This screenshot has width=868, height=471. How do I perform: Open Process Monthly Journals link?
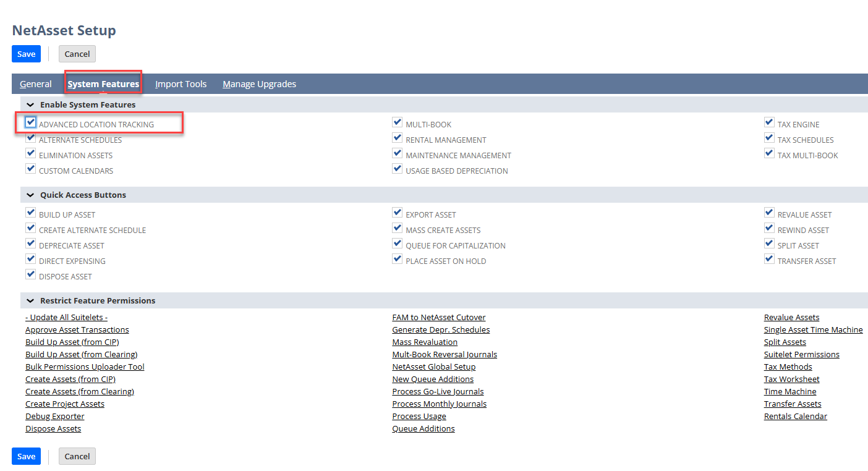(x=440, y=404)
